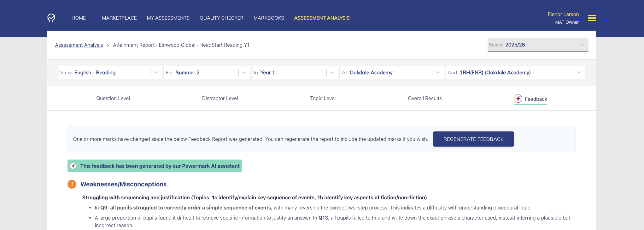Screen dimensions: 644x230
Task: Click the Powermark logo icon
Action: coord(51,18)
